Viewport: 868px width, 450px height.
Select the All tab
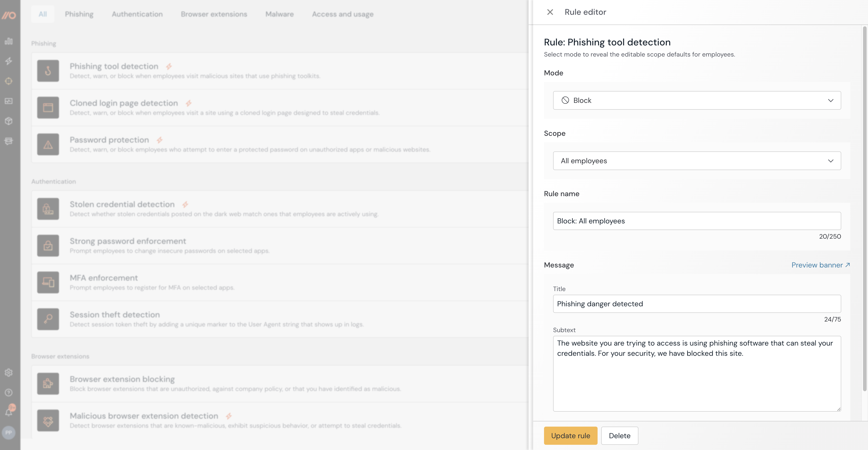tap(42, 14)
